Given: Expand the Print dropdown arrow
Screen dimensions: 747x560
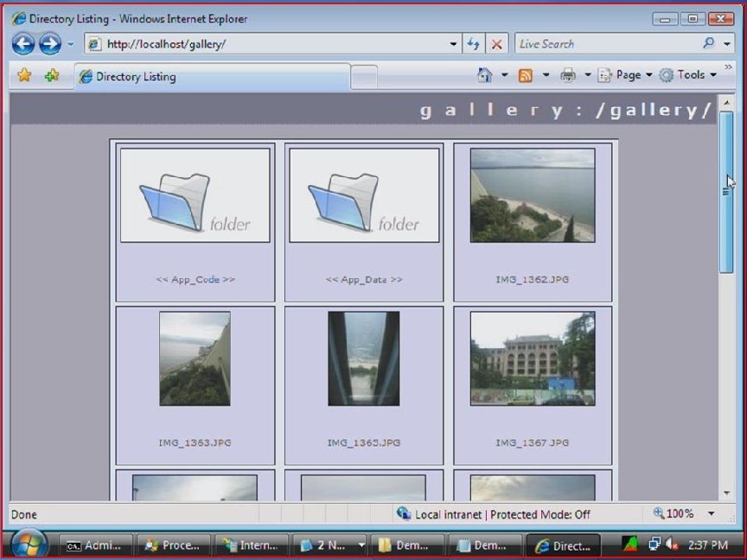Looking at the screenshot, I should point(588,75).
